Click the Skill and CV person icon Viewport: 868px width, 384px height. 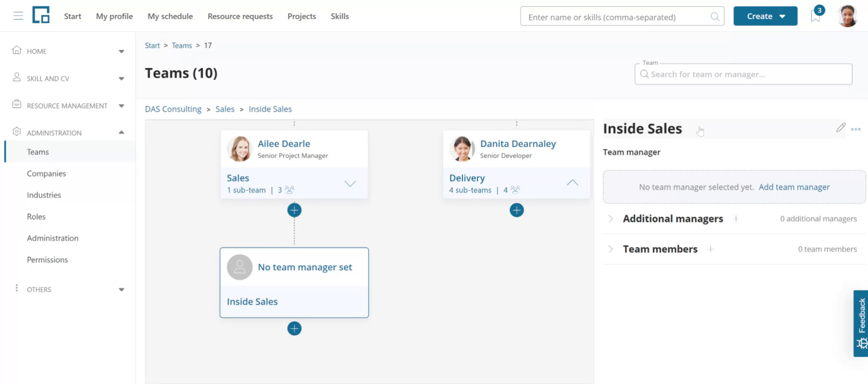tap(17, 77)
